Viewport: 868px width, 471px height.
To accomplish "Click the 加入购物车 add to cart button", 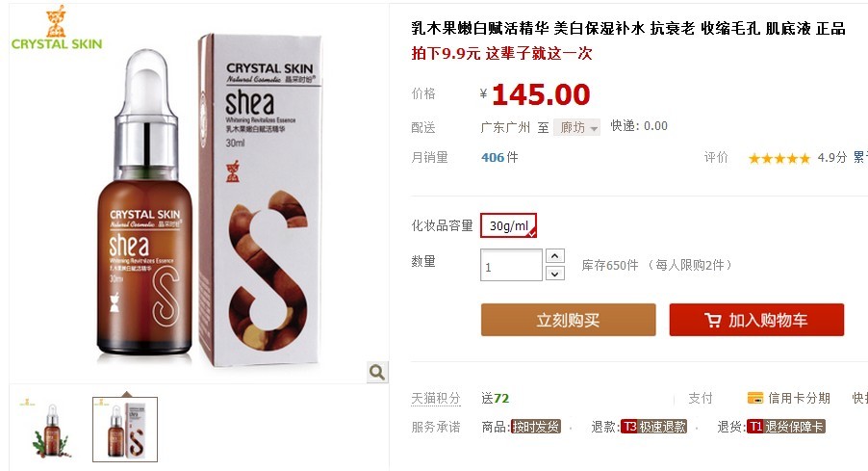I will [756, 320].
